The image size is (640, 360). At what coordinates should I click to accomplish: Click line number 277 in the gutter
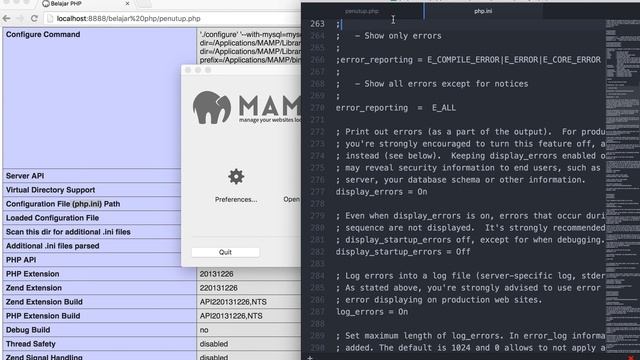pos(317,192)
